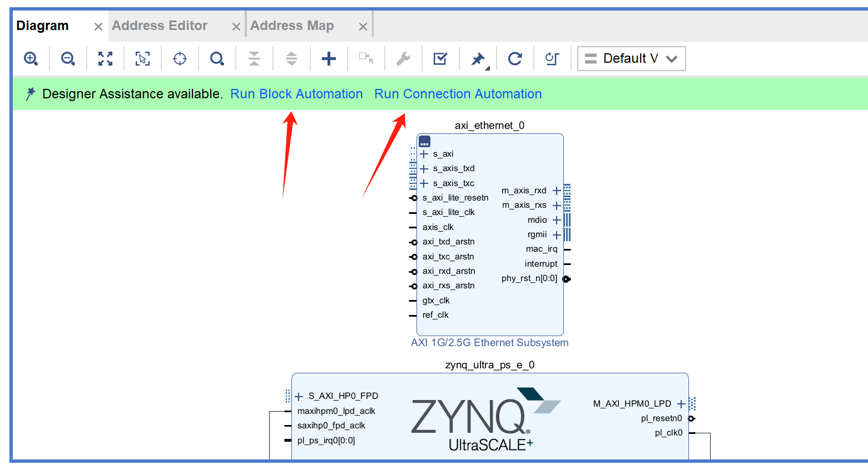868x475 pixels.
Task: Select the saxihp0_fpd_aclk pin
Action: point(331,426)
